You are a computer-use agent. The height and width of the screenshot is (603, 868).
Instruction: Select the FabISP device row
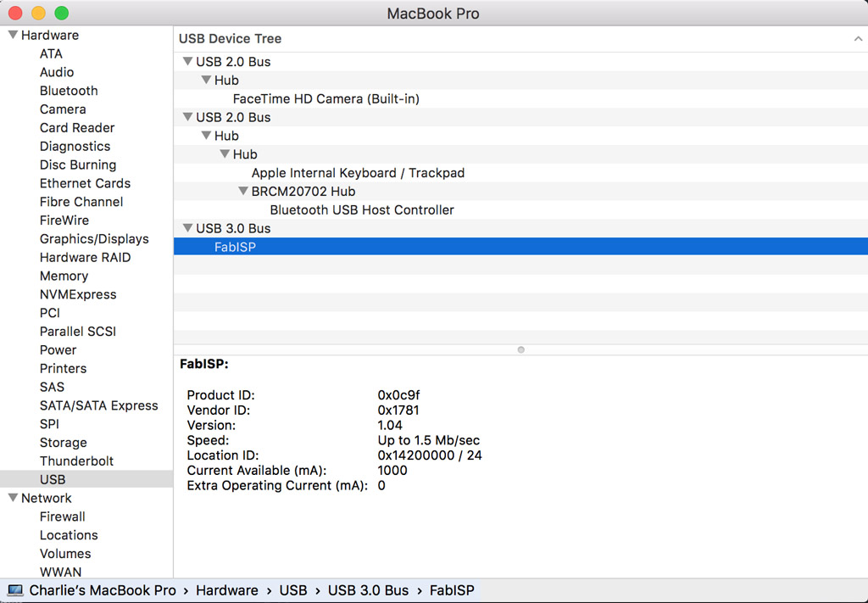520,247
